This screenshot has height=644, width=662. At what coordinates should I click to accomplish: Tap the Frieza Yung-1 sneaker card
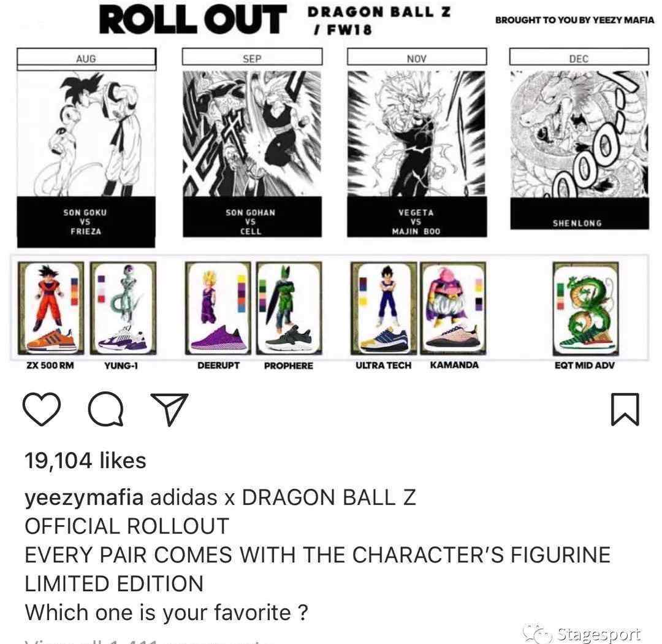[123, 308]
